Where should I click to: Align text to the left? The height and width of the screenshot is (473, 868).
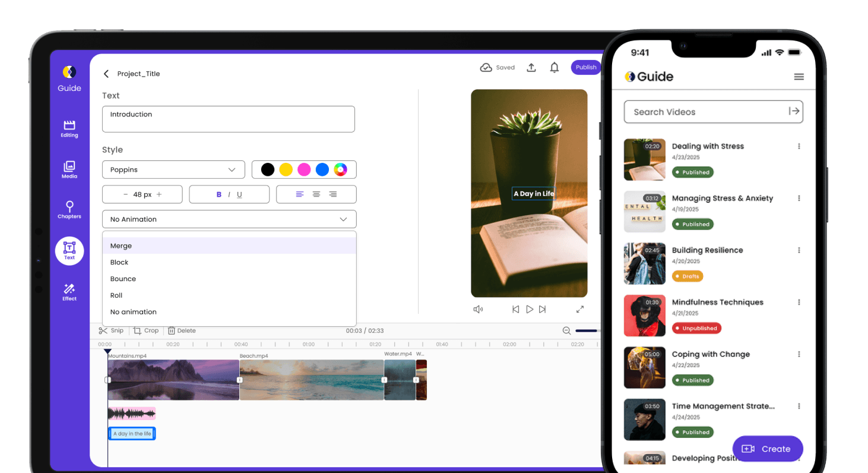[300, 194]
